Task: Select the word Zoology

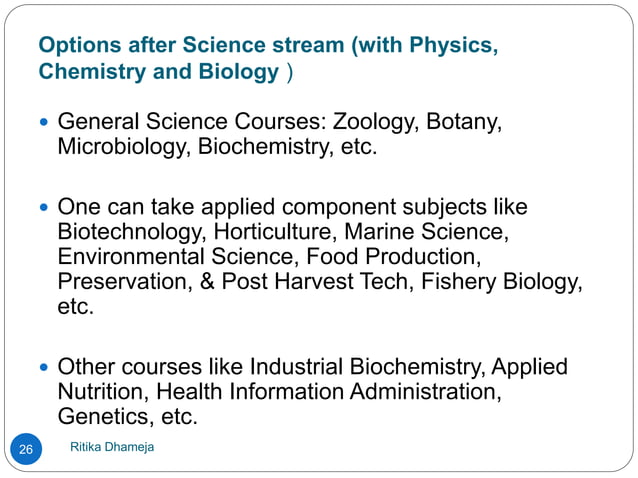Action: tap(375, 122)
